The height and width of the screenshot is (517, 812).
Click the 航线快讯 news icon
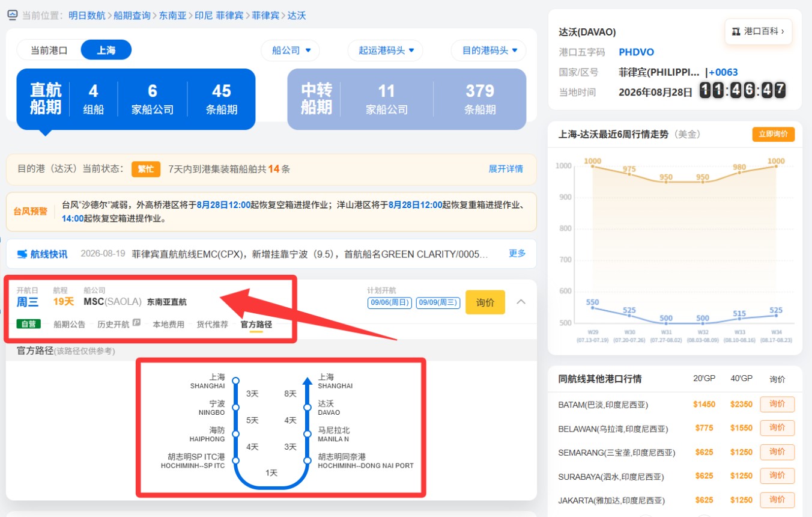(22, 254)
